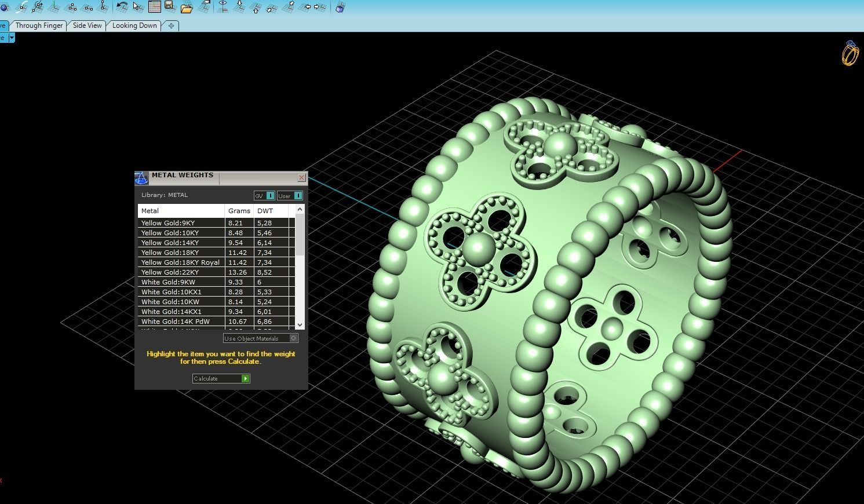
Task: Select the Yellow Gold:9KY row
Action: pos(217,223)
